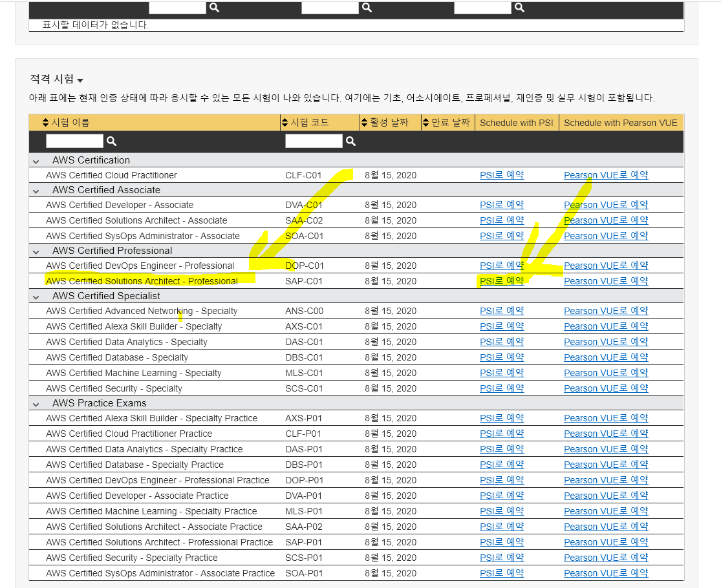This screenshot has width=721, height=588.
Task: Open Pearson VUE로 예약 for Solutions Architect - Professional
Action: click(x=606, y=280)
